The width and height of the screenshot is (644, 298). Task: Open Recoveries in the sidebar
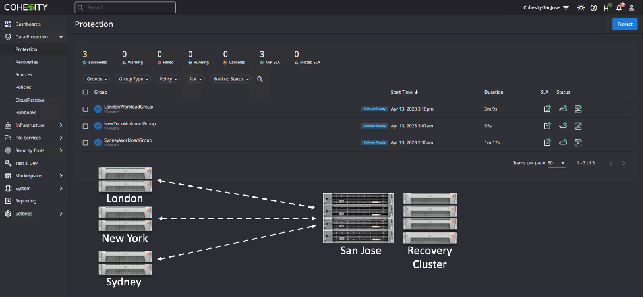pyautogui.click(x=26, y=62)
